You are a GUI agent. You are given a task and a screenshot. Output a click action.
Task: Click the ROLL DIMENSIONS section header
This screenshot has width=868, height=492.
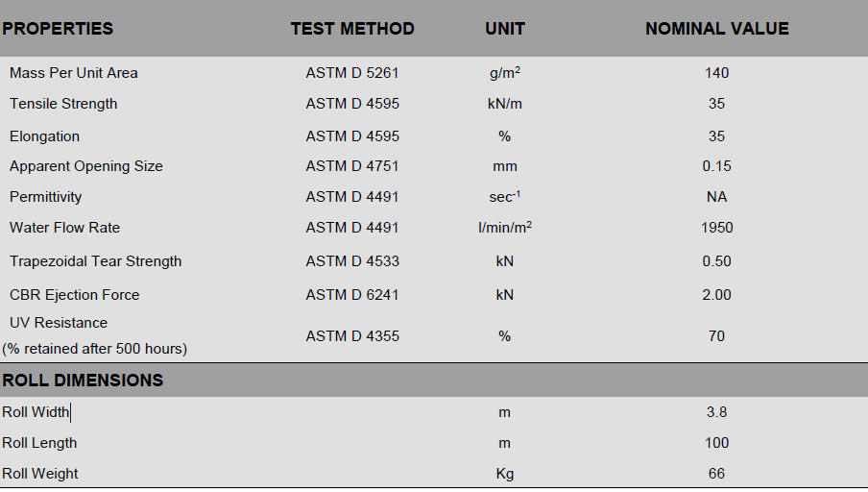[83, 381]
